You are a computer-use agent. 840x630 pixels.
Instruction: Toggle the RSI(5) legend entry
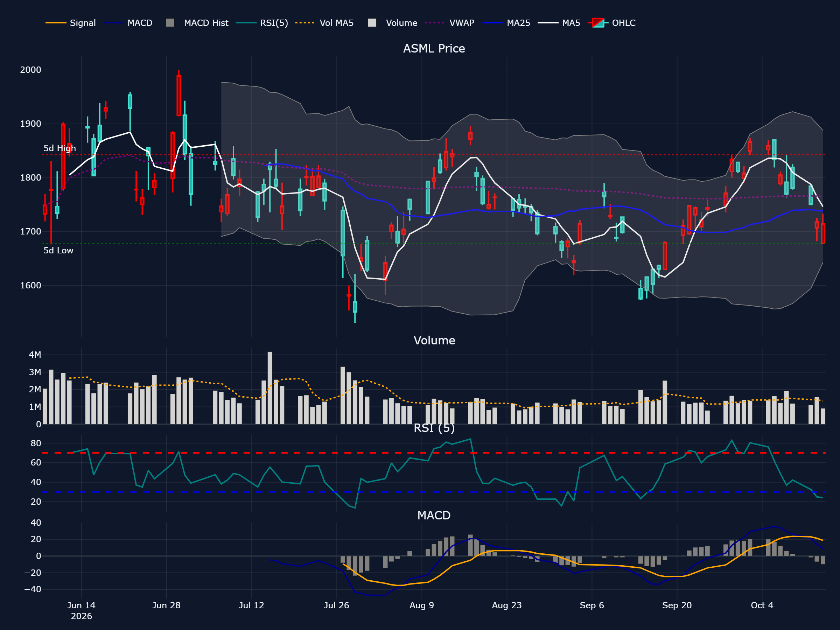(x=262, y=23)
